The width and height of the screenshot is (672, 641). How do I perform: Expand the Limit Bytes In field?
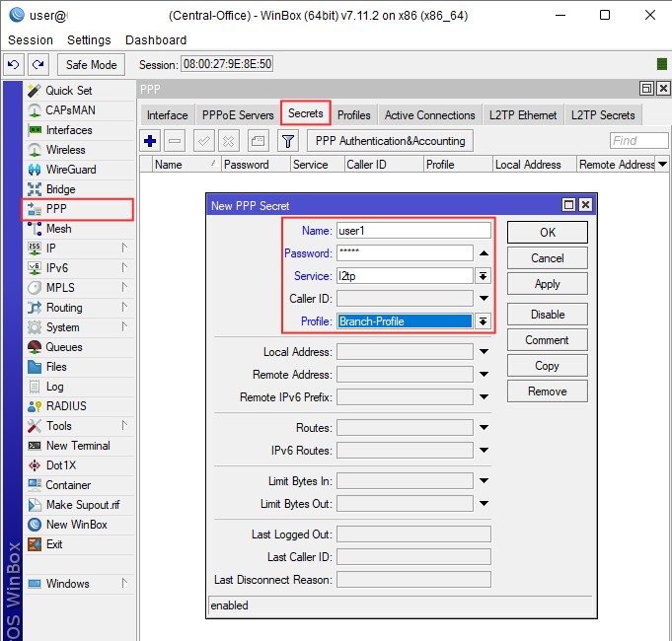(484, 481)
